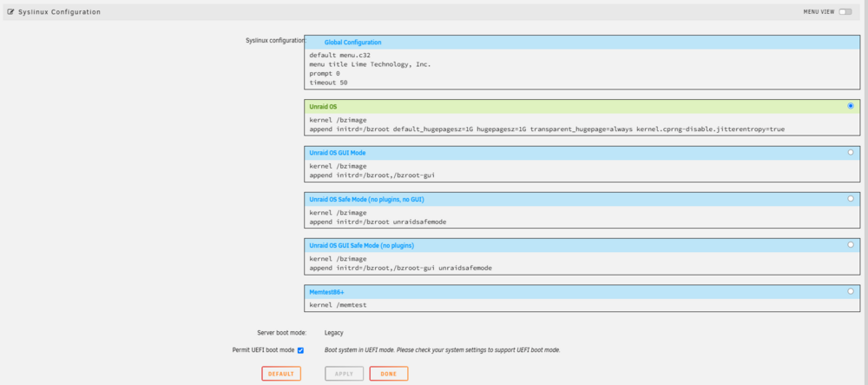Click the Global Configuration header
Image resolution: width=868 pixels, height=385 pixels.
click(x=582, y=42)
